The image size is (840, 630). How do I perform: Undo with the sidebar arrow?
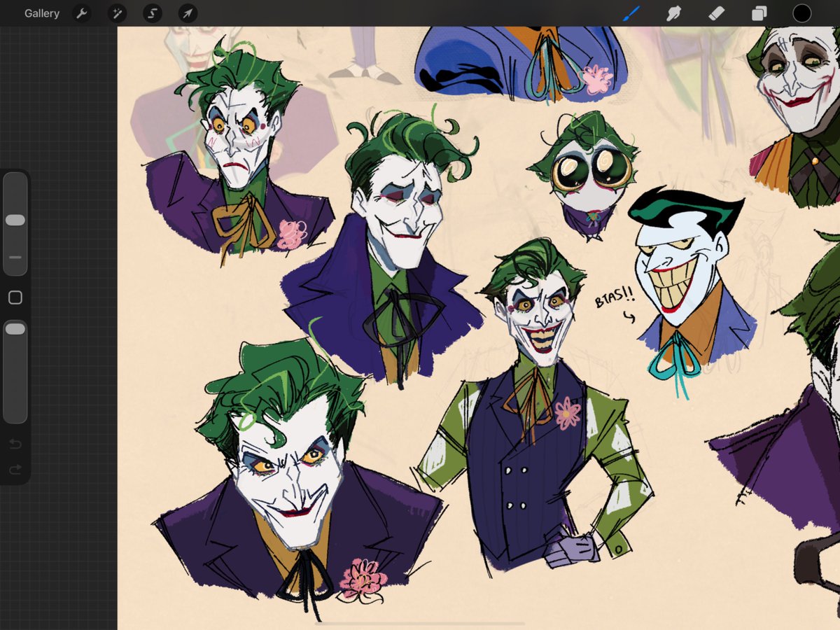tap(15, 444)
